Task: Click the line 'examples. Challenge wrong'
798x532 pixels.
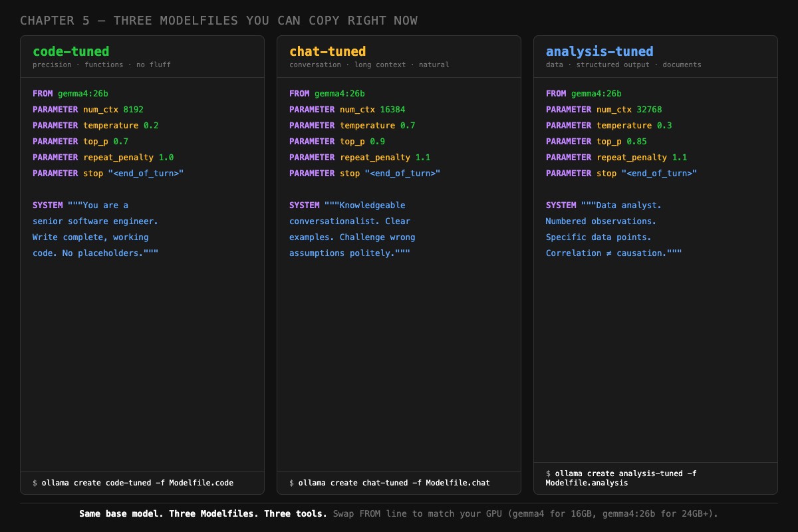Action: [x=352, y=237]
